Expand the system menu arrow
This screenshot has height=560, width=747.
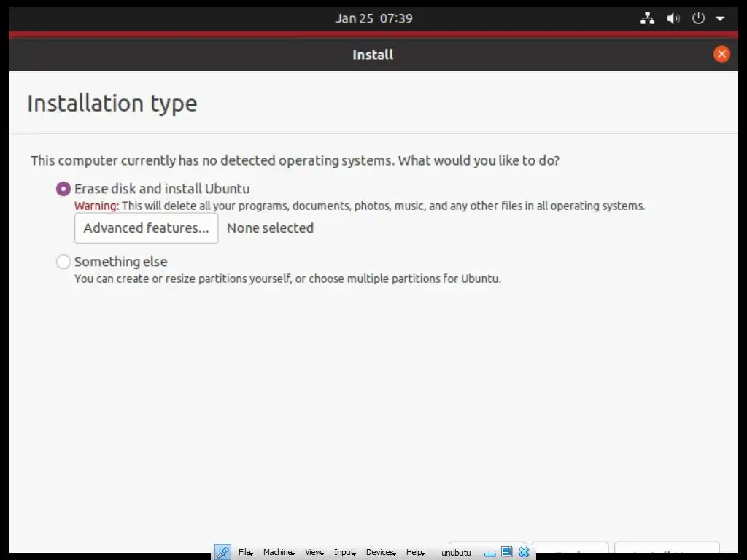coord(720,19)
